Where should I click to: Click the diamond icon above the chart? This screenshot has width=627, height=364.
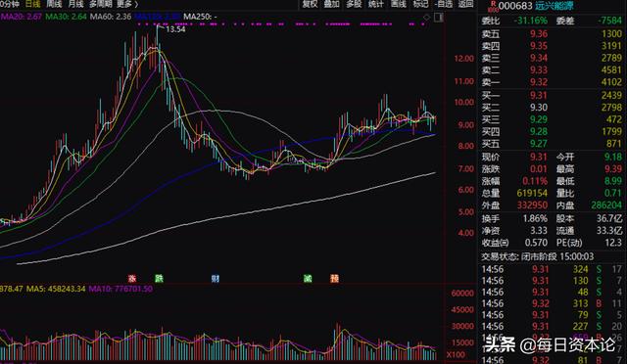coord(427,18)
